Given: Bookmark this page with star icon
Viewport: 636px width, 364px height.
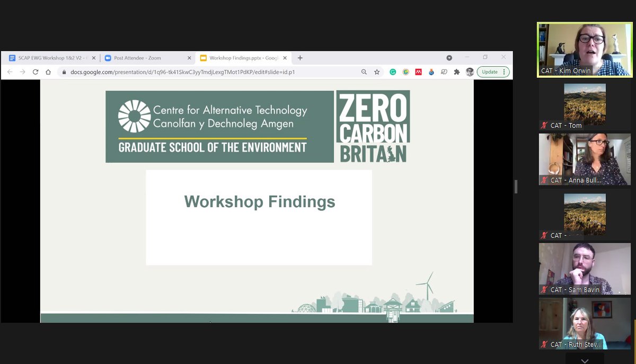Looking at the screenshot, I should (377, 72).
